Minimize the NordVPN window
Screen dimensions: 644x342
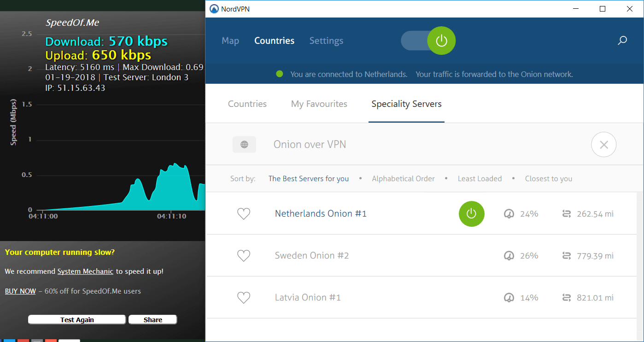click(x=575, y=9)
